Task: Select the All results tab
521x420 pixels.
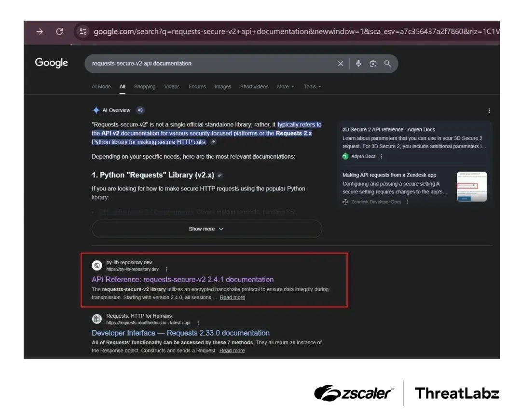Action: (122, 87)
